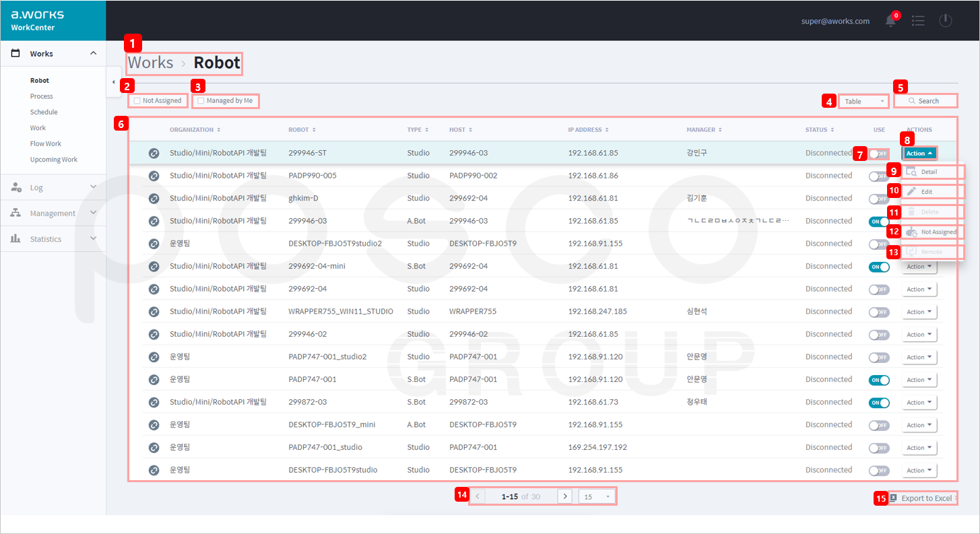Viewport: 980px width, 534px height.
Task: Open the notification bell icon
Action: [891, 20]
